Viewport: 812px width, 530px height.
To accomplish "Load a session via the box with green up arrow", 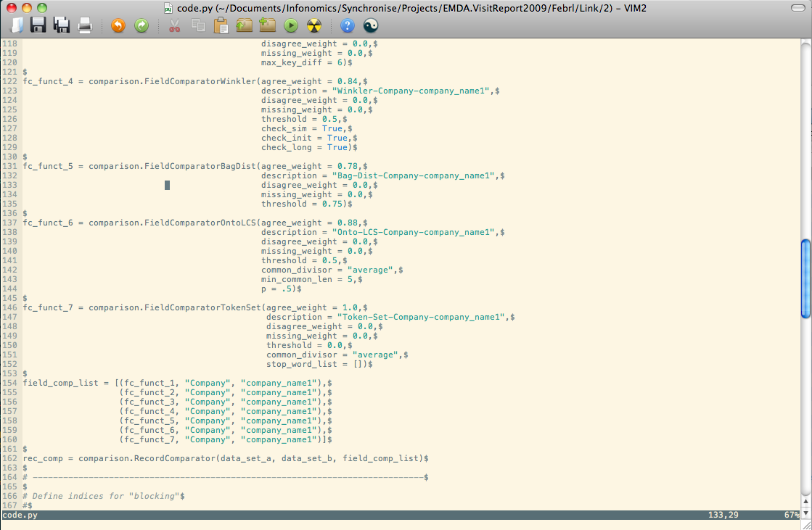I will [244, 25].
